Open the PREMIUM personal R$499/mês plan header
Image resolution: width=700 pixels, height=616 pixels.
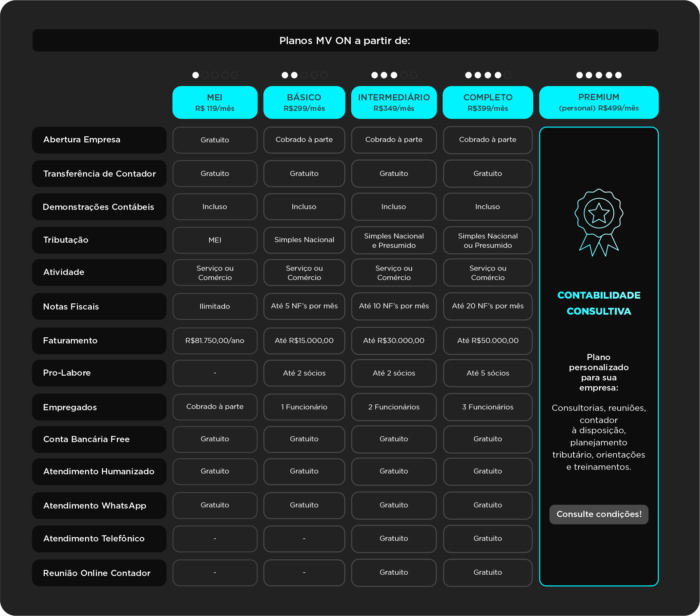pyautogui.click(x=599, y=102)
